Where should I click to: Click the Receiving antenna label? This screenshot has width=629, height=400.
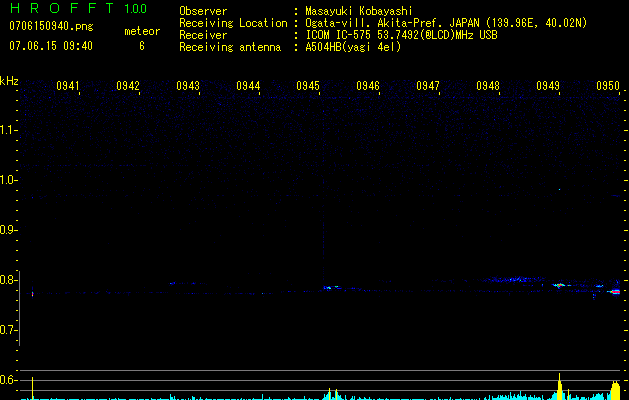pos(230,47)
